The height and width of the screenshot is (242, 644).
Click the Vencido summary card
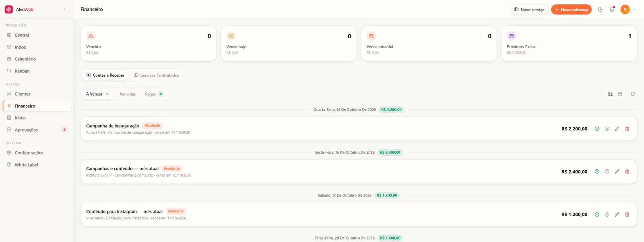click(149, 44)
